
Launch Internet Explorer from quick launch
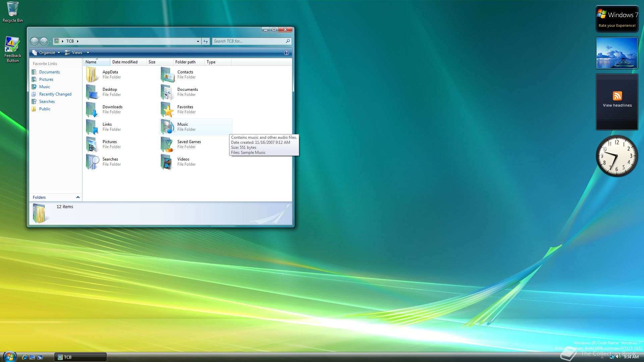coord(24,357)
